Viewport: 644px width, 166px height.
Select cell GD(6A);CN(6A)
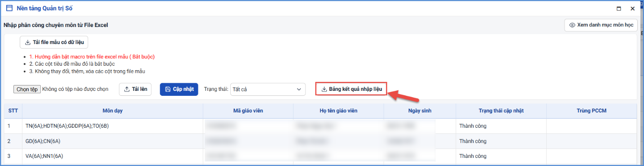click(x=112, y=141)
